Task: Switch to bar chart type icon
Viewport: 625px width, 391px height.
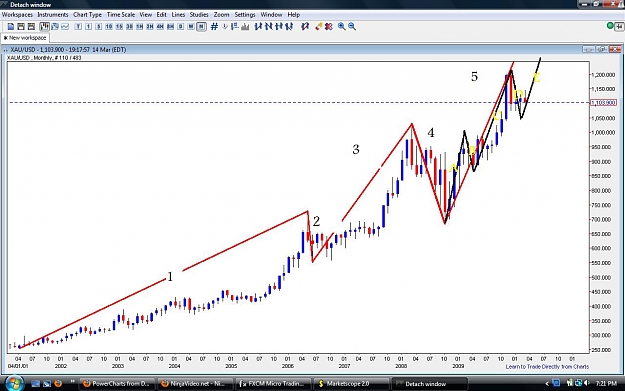Action: point(55,27)
